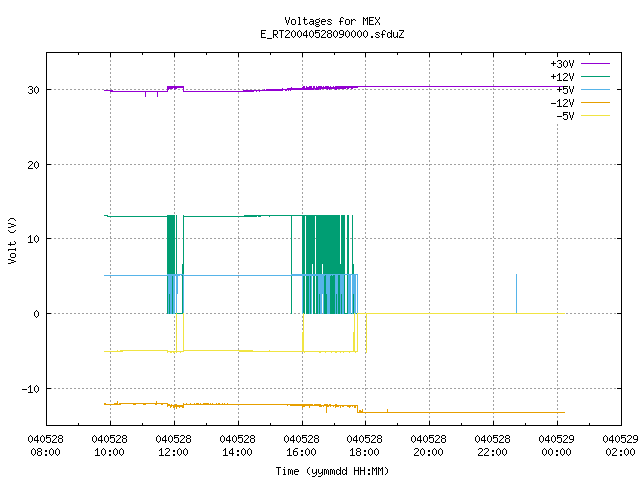
Task: Click the x-axis label 040528 20:00
Action: pos(428,446)
